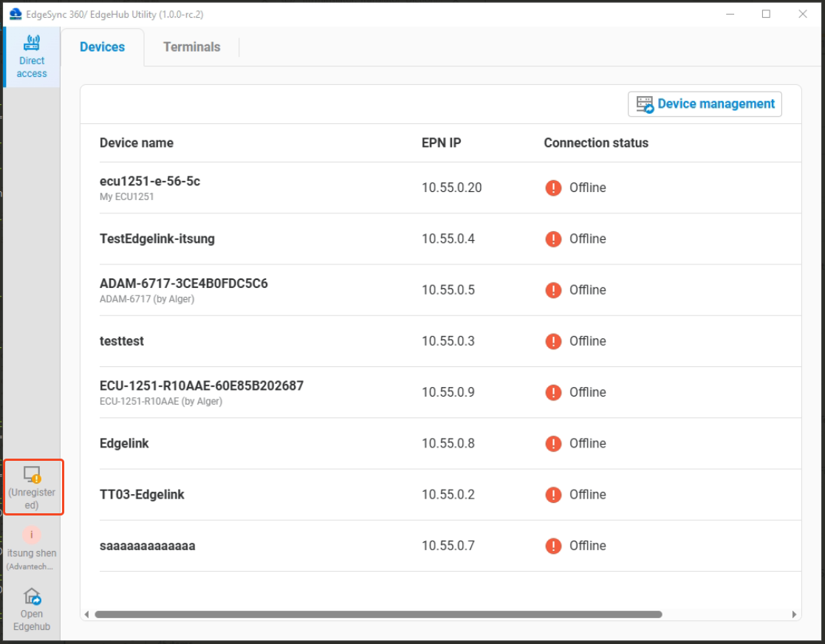Open Device management
825x644 pixels.
pos(704,103)
